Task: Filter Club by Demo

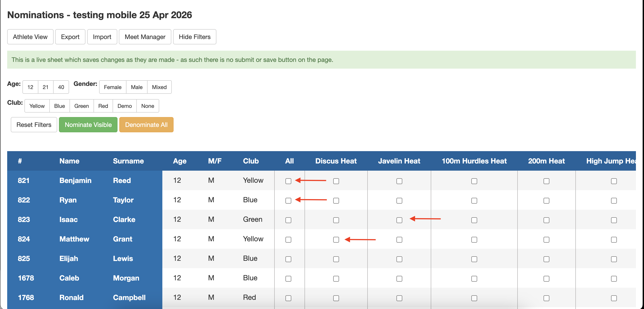Action: (x=124, y=106)
